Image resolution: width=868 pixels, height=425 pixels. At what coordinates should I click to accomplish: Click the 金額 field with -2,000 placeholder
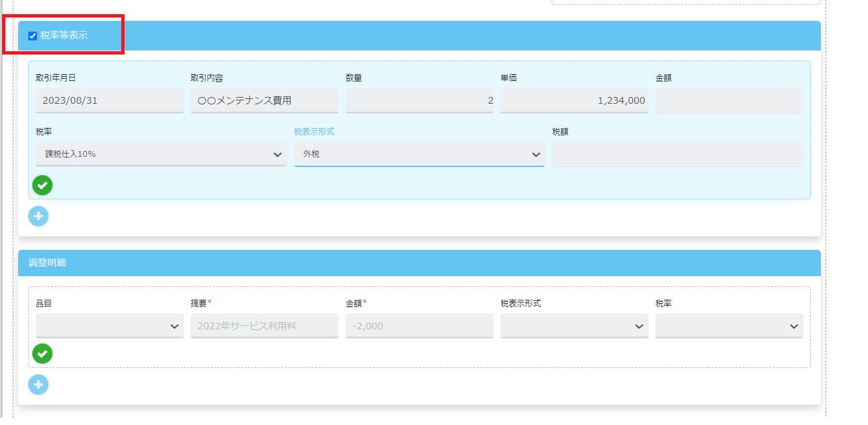420,326
